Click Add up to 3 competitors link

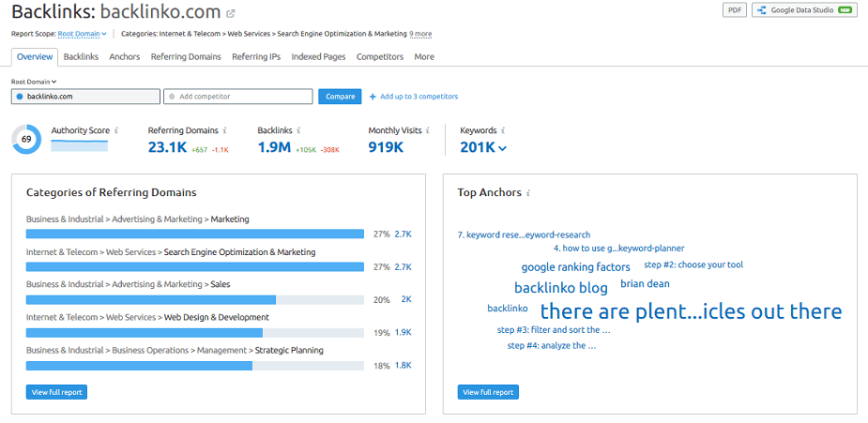pos(419,97)
